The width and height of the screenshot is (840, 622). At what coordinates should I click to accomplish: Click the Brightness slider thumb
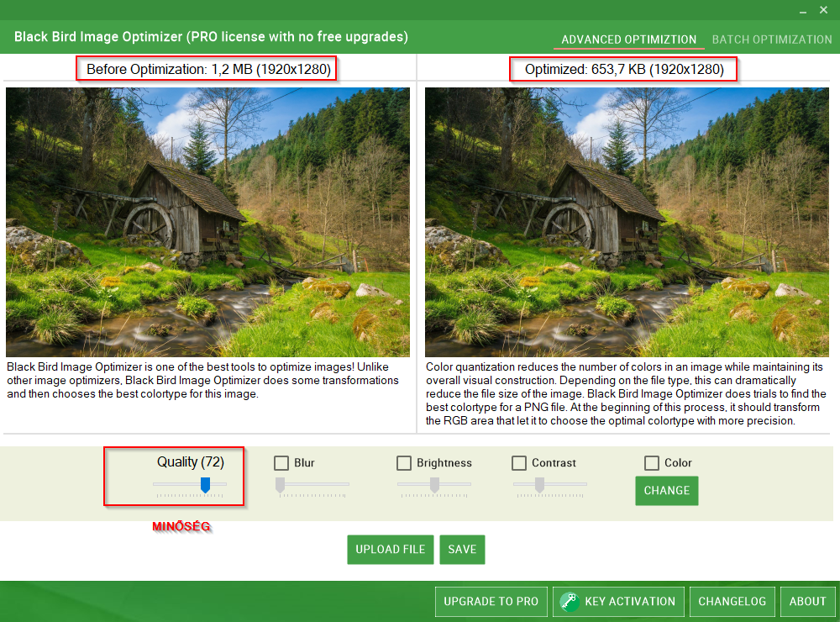coord(435,485)
